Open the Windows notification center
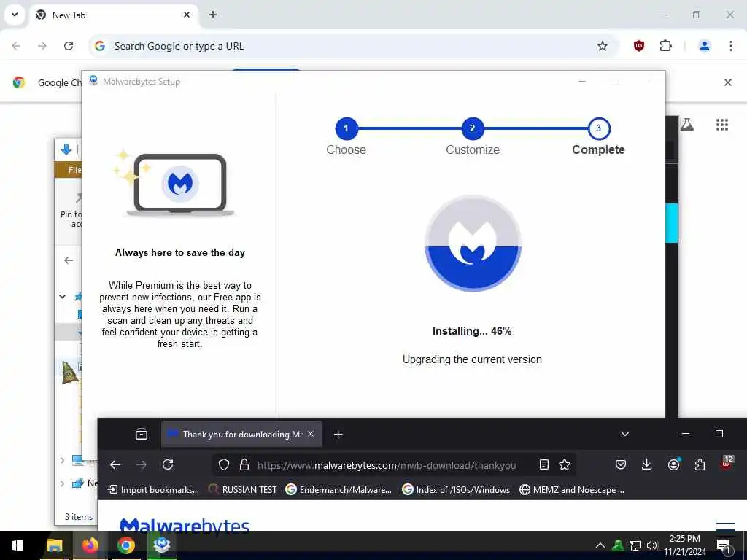 click(724, 546)
